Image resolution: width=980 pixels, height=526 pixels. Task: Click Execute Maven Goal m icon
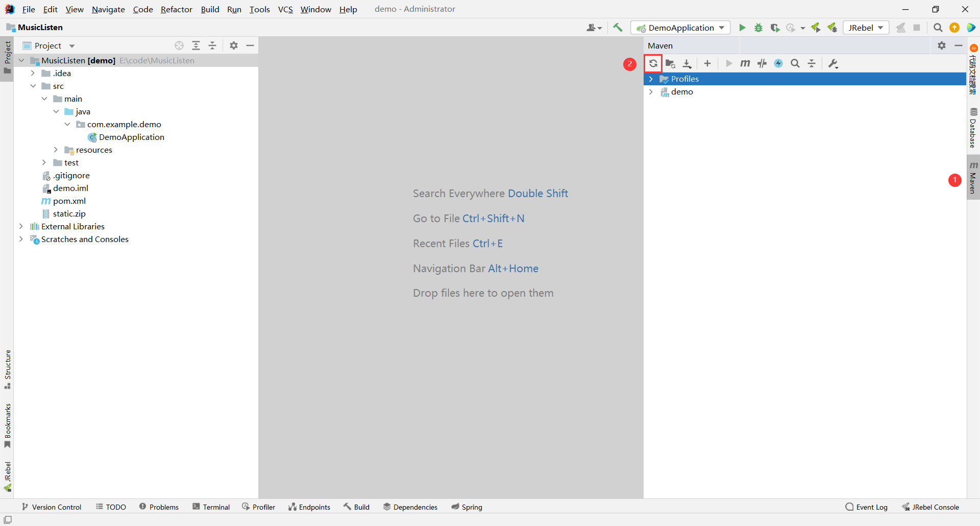[x=745, y=63]
